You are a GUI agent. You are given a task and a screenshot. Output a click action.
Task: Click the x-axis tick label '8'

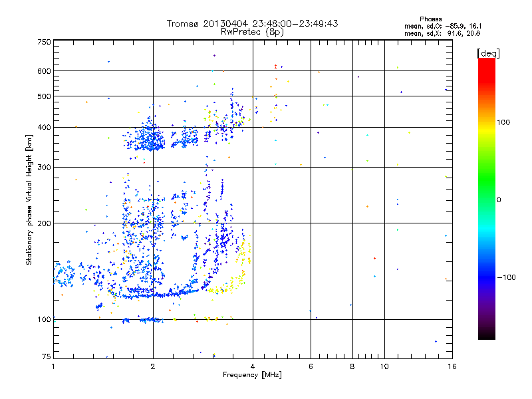(x=352, y=366)
